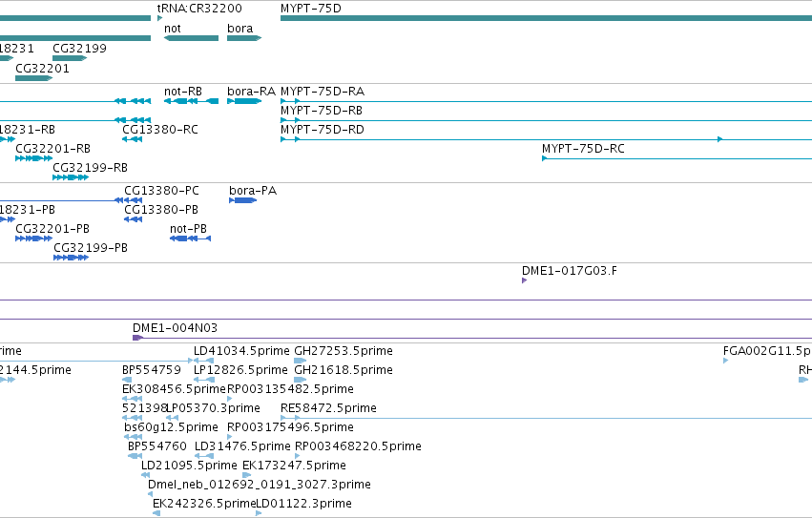This screenshot has width=812, height=518.
Task: Select the FGA002G11.5prime EST marker
Action: click(x=725, y=361)
